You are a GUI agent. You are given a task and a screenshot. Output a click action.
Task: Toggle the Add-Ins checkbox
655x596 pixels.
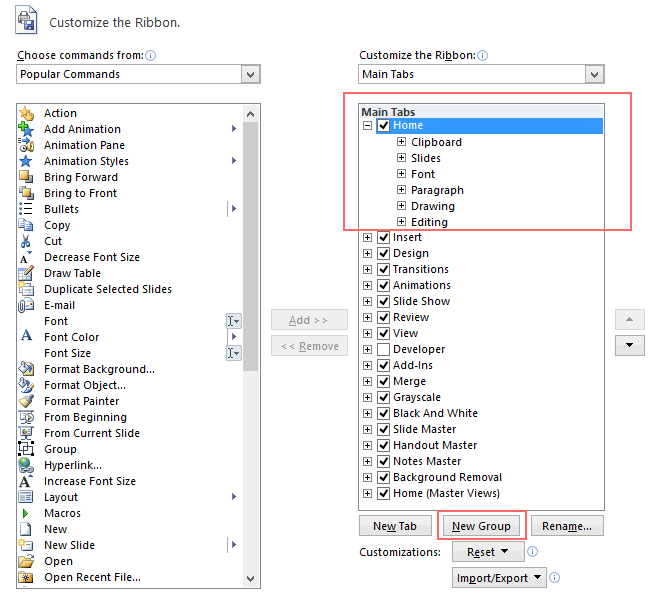384,365
